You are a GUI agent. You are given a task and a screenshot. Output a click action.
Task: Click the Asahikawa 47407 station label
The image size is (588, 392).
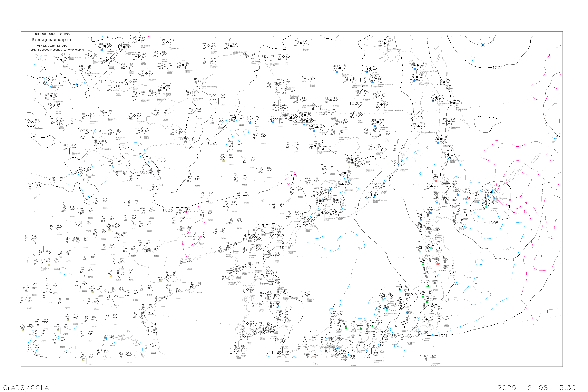pos(456,206)
